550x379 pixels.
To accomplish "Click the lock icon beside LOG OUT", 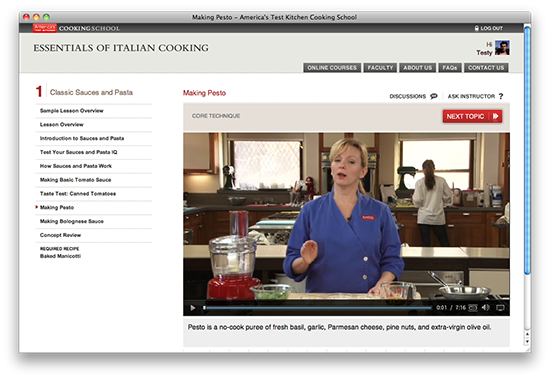I will [x=477, y=28].
